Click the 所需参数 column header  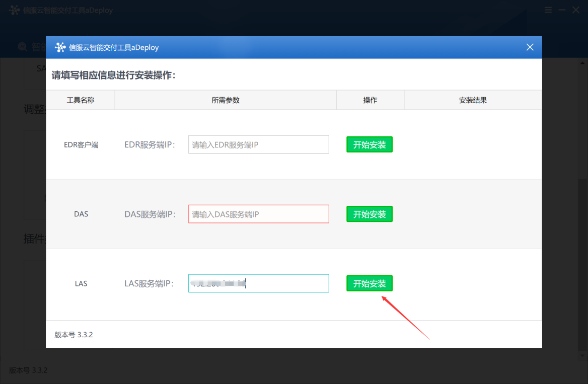tap(226, 100)
